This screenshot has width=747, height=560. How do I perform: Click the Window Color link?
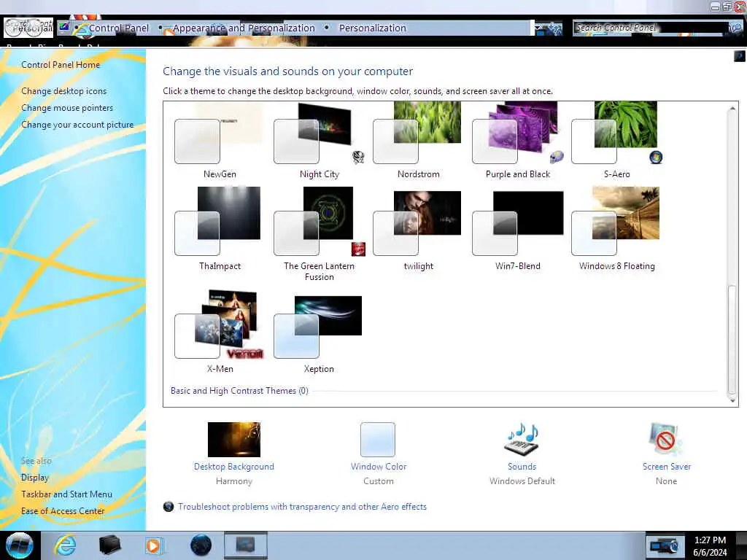tap(379, 467)
